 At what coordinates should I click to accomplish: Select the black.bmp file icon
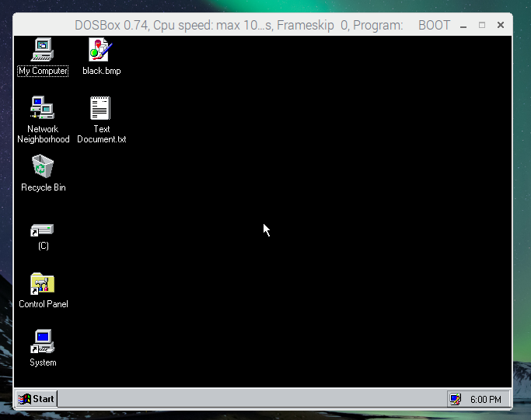(x=100, y=50)
